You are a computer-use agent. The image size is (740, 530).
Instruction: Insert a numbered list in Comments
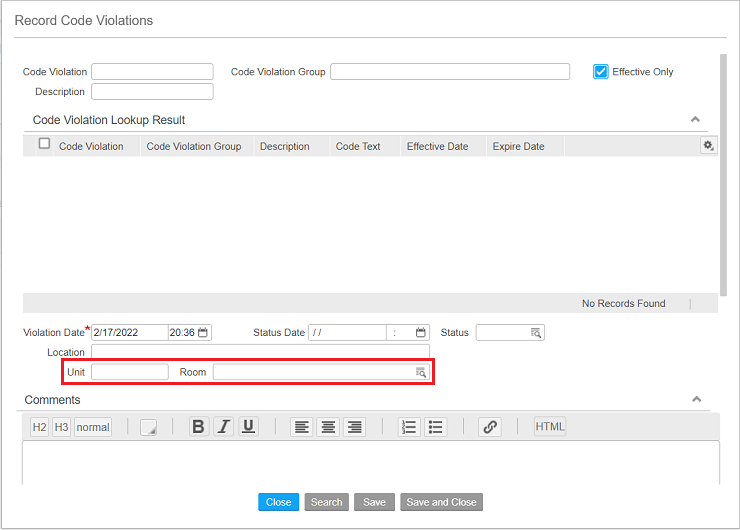(408, 427)
